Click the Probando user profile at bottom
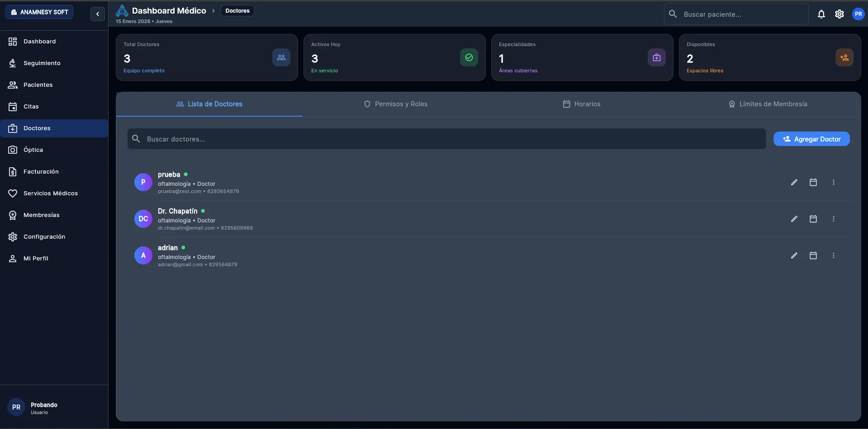The height and width of the screenshot is (429, 868). [x=33, y=407]
